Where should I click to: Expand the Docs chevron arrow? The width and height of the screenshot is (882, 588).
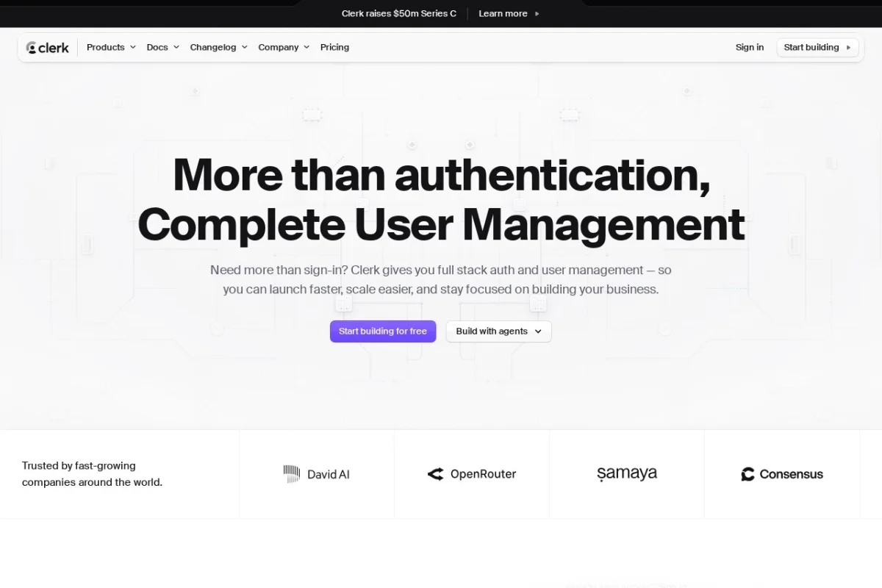176,47
